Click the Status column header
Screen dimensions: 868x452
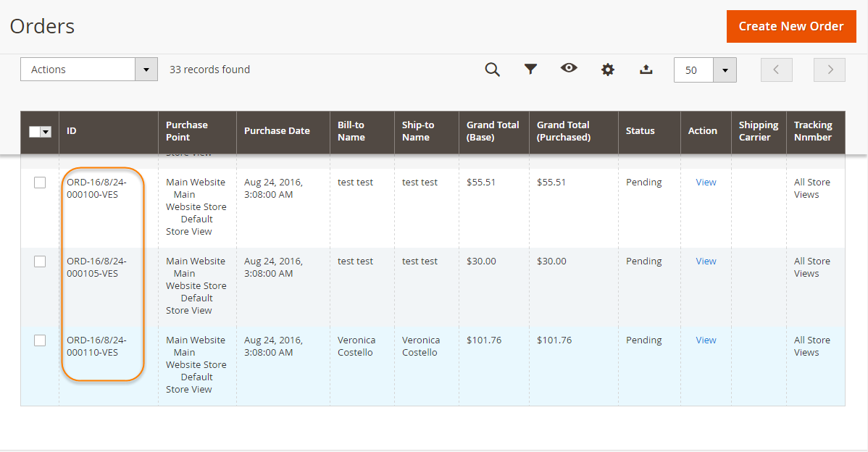tap(640, 130)
